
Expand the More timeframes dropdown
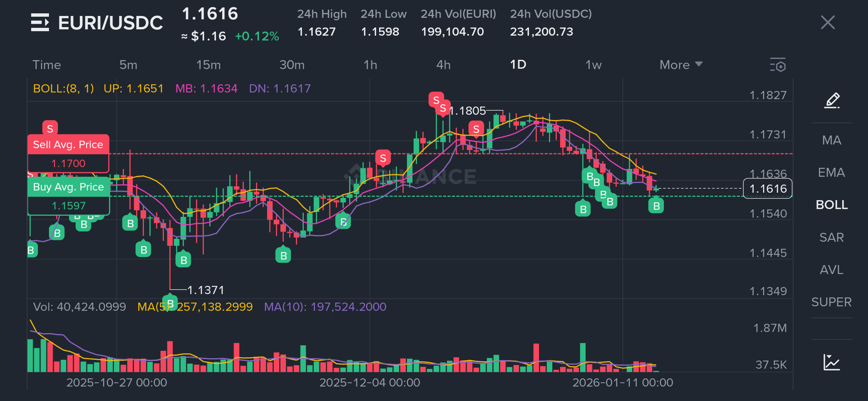681,65
